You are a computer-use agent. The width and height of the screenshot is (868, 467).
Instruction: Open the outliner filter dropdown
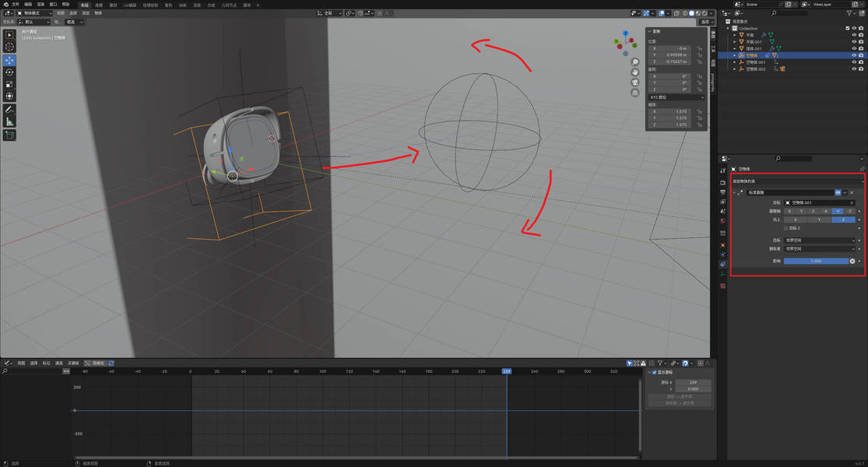coord(852,12)
